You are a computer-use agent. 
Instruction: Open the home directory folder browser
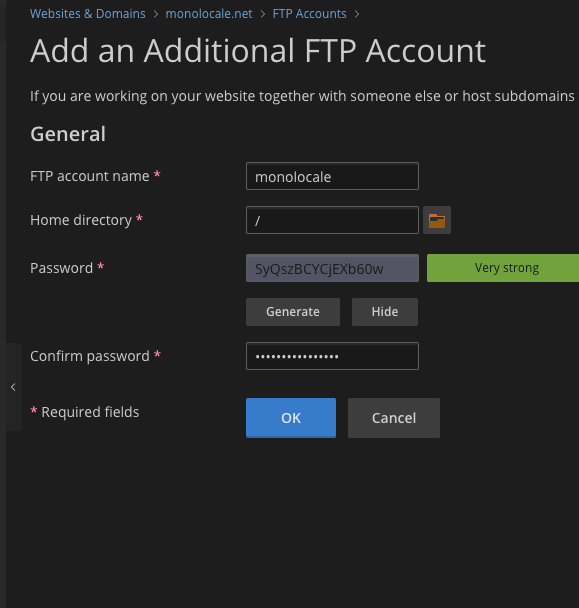[437, 220]
